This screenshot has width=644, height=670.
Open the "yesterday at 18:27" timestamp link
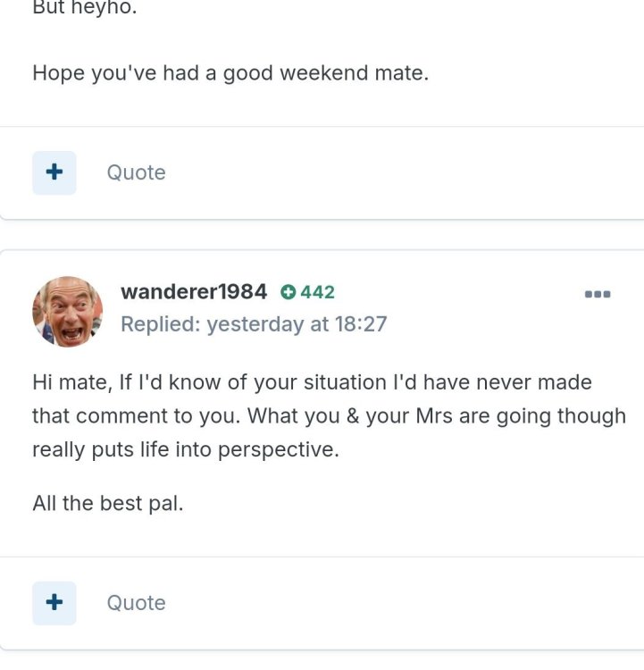(297, 323)
